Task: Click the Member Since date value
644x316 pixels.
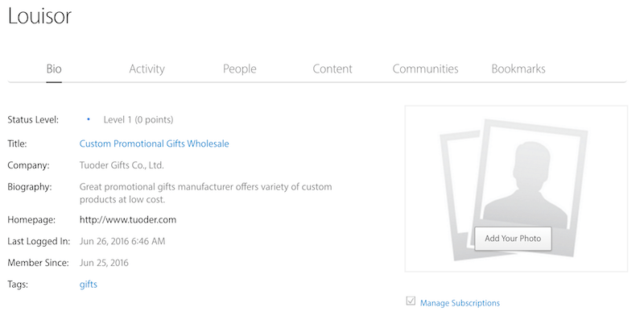Action: point(104,263)
